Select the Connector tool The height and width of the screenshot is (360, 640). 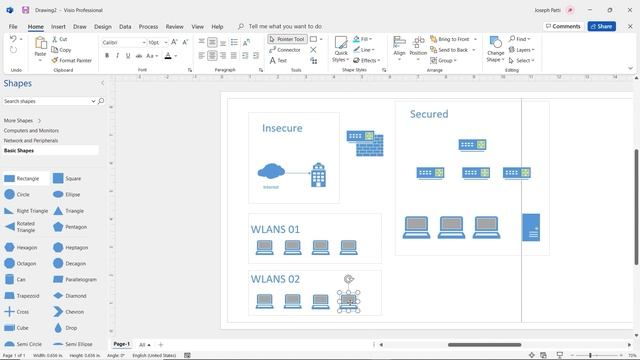tap(285, 50)
